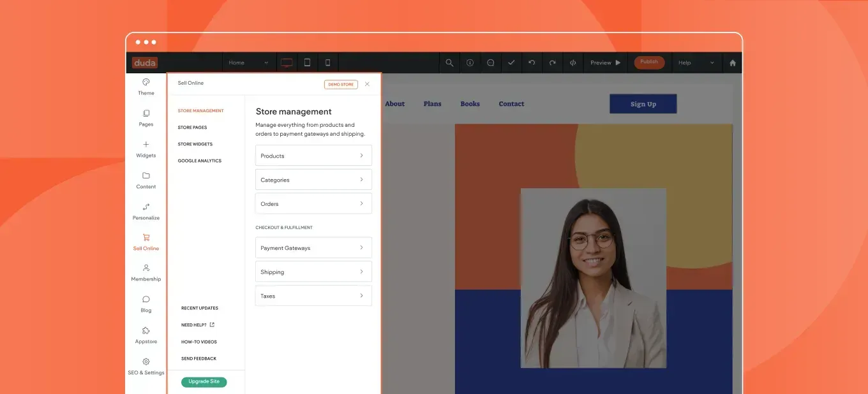Click the Send Feedback link

tap(198, 359)
